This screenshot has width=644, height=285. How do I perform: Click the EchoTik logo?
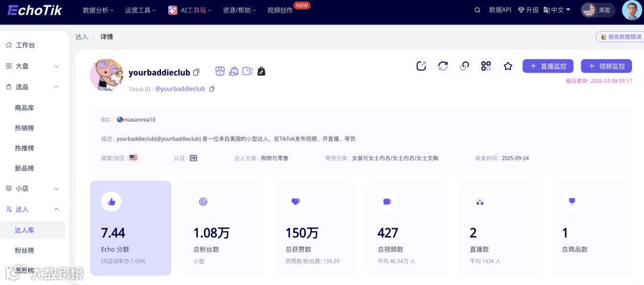pyautogui.click(x=35, y=10)
